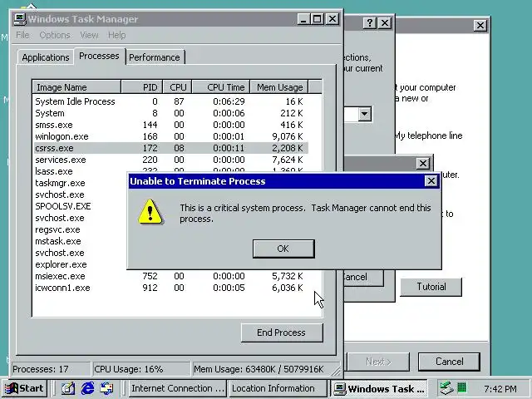The height and width of the screenshot is (399, 532).
Task: Click the network connection tray icon
Action: point(446,388)
